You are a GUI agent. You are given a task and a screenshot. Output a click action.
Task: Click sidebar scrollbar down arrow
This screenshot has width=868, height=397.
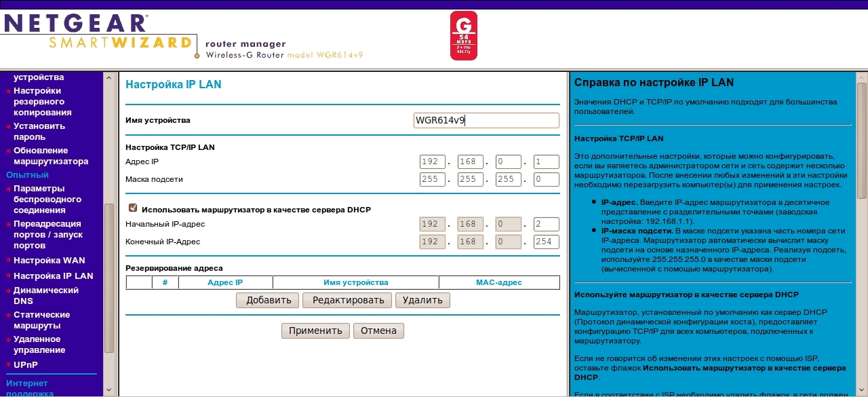click(109, 390)
